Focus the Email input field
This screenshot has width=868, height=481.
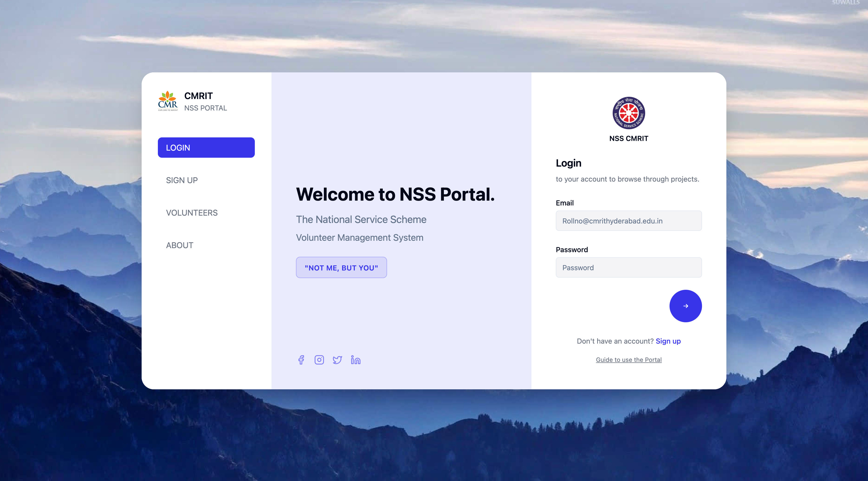[x=629, y=220]
